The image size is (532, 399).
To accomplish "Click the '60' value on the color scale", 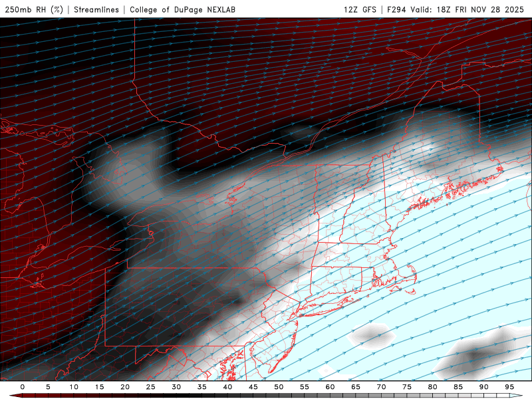I will pos(330,387).
